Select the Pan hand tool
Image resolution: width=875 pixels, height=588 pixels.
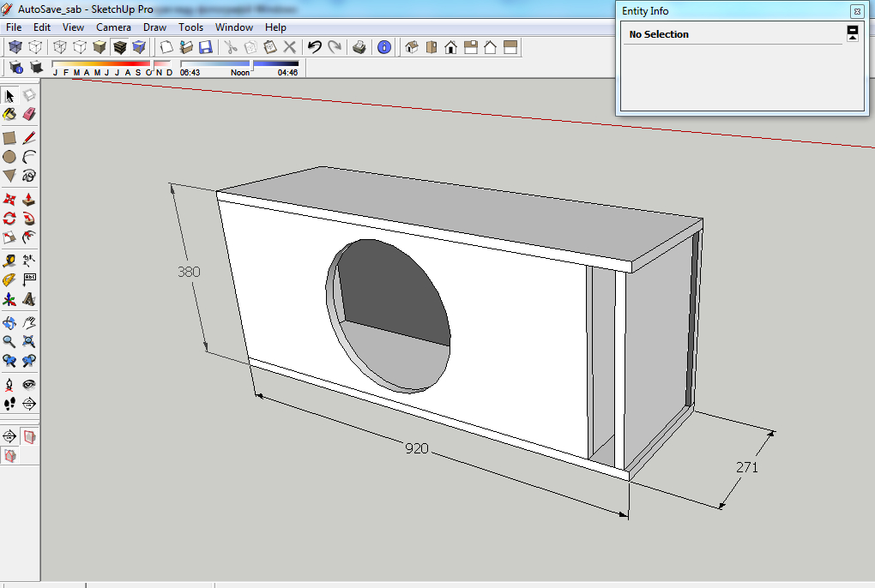click(29, 322)
